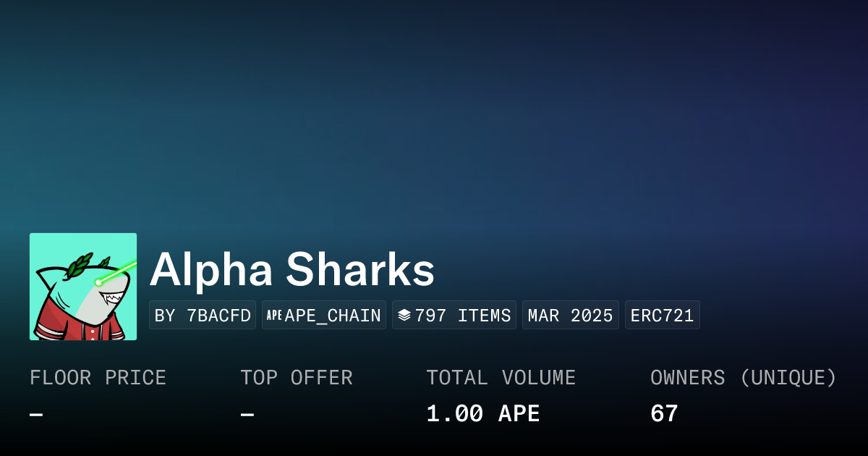Click the dash value under Floor Price
The height and width of the screenshot is (456, 868).
(36, 414)
